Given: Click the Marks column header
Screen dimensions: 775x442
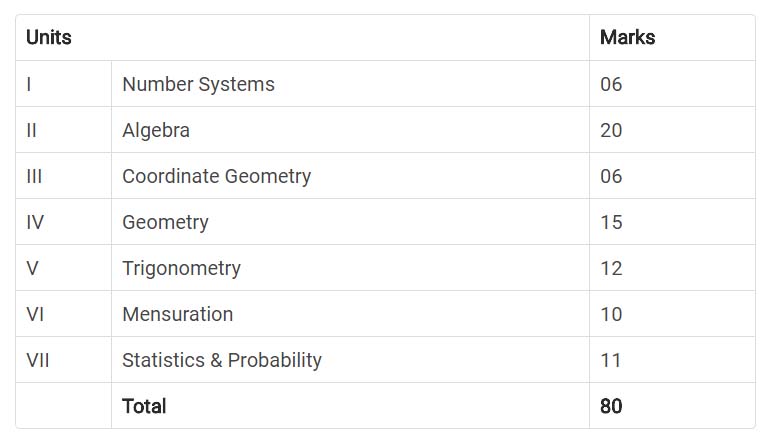Looking at the screenshot, I should click(x=627, y=38).
